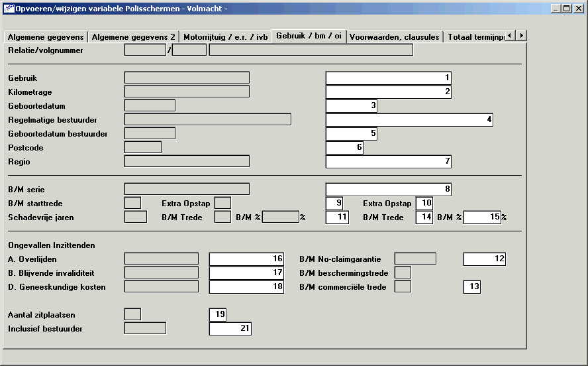The width and height of the screenshot is (588, 366).
Task: Click the Postcode field numbered 6
Action: point(344,148)
